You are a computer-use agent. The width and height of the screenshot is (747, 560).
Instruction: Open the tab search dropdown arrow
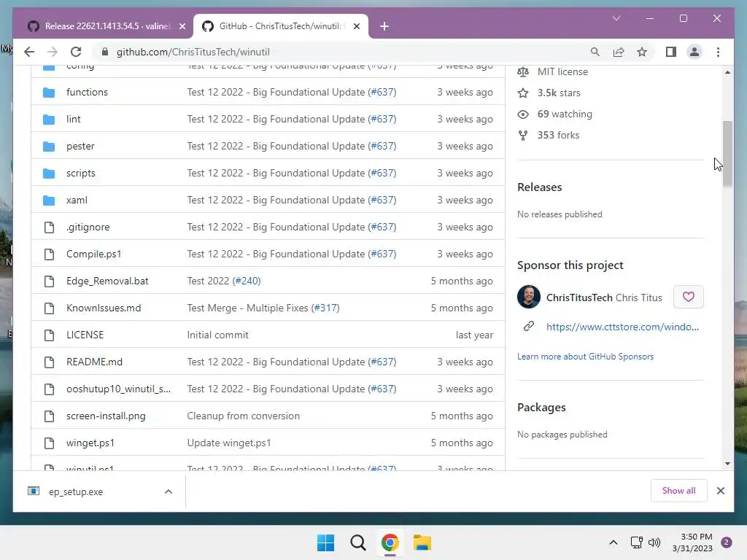coord(616,18)
